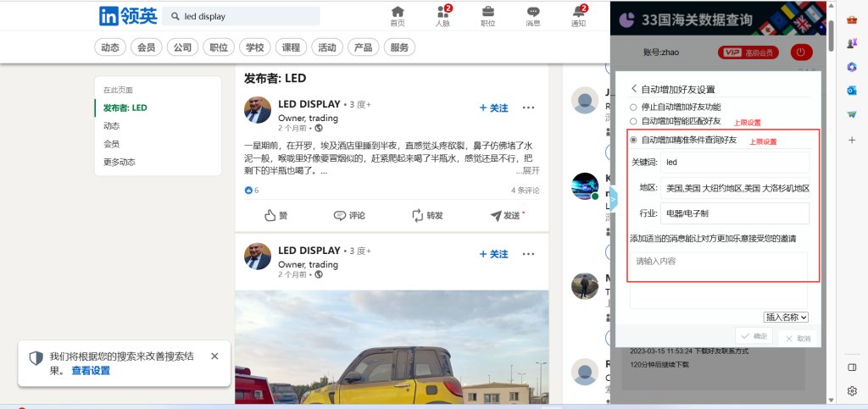Open the three-dot menu on first post
The width and height of the screenshot is (868, 409).
point(528,108)
